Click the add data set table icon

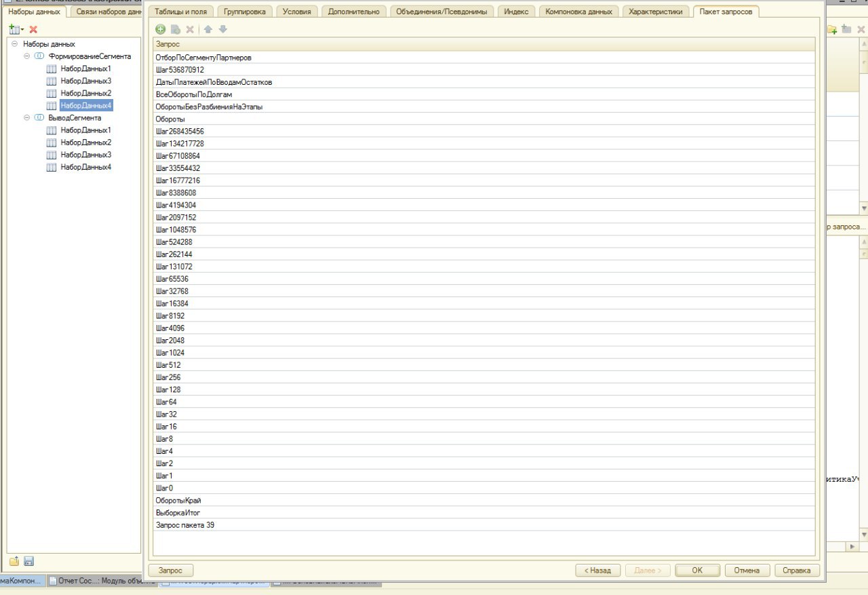coord(14,29)
